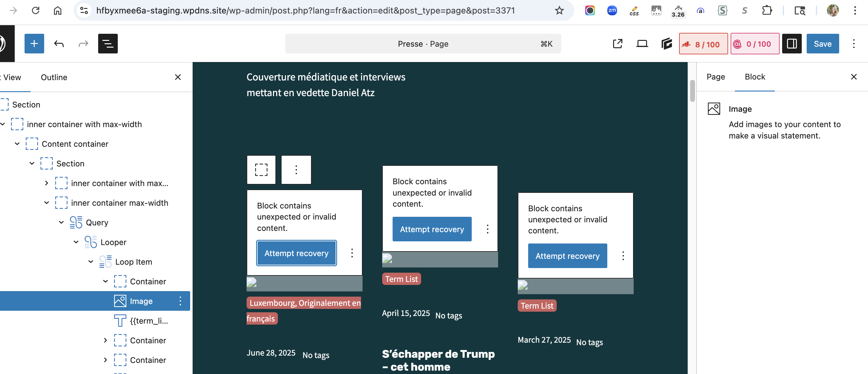Click the block inserter plus button
The height and width of the screenshot is (374, 868).
pyautogui.click(x=34, y=44)
